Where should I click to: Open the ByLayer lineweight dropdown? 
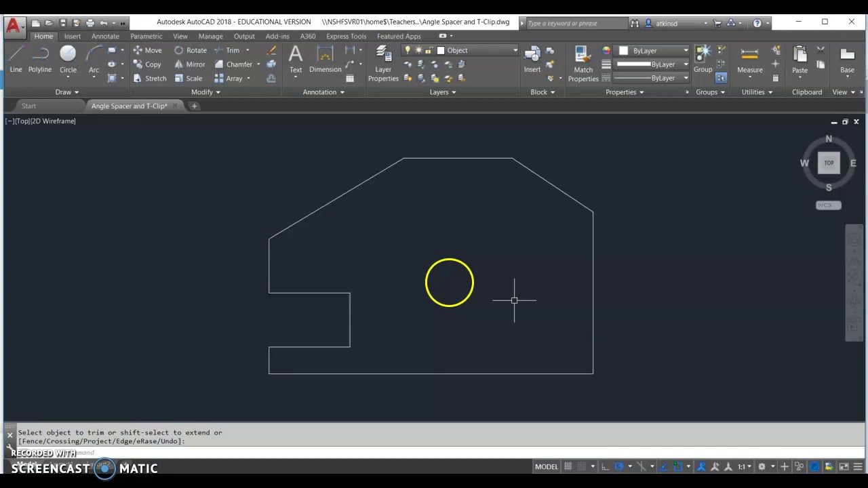tap(652, 64)
